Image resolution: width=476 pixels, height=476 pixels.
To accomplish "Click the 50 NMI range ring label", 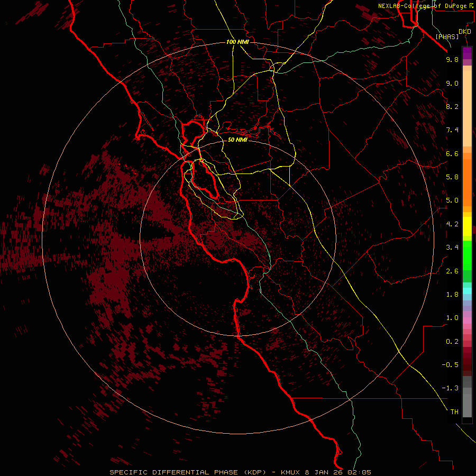I will 237,140.
